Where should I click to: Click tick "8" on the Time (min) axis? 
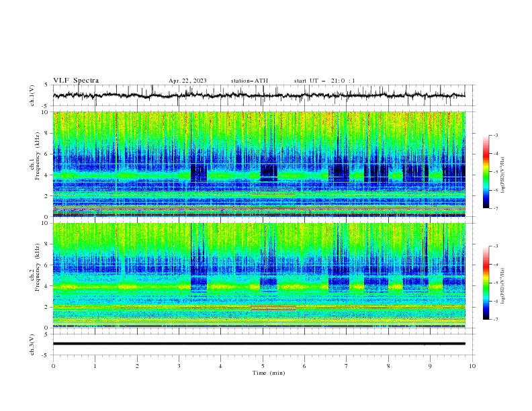tap(388, 366)
